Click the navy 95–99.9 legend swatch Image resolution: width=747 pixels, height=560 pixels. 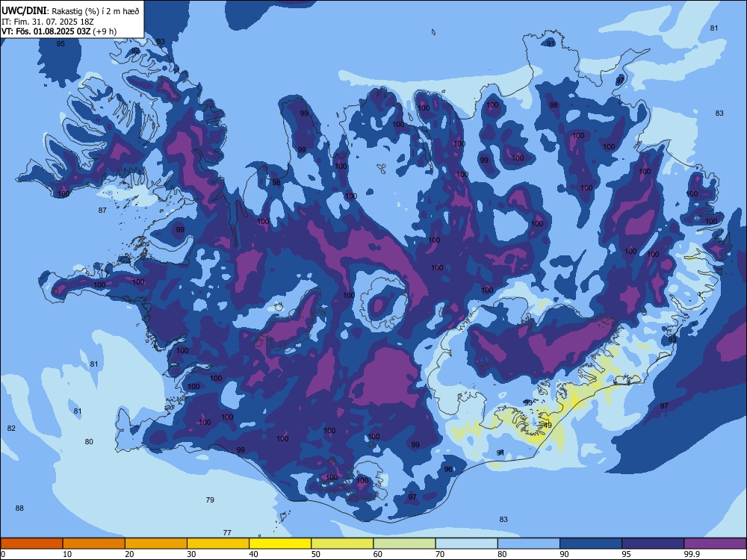(653, 544)
